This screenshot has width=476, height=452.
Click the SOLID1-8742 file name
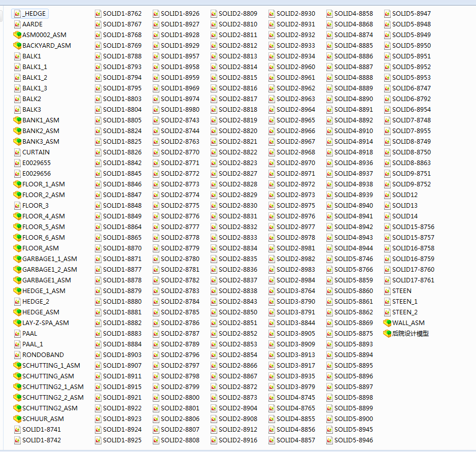(42, 440)
